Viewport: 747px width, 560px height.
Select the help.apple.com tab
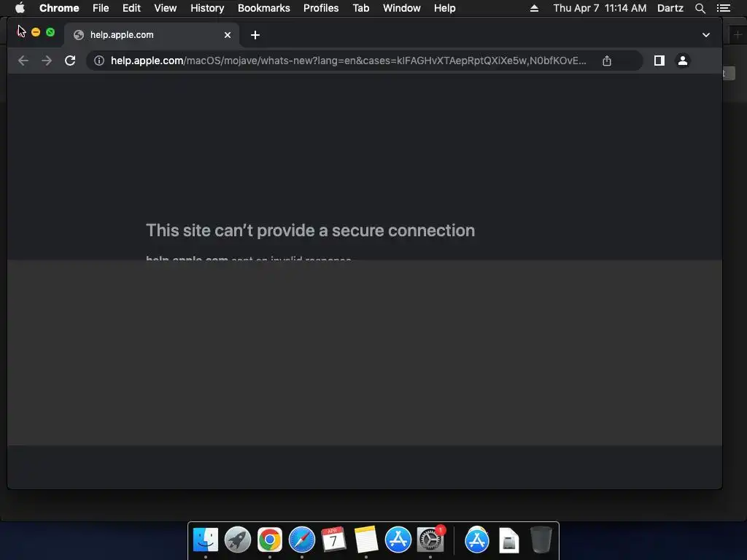[x=152, y=35]
